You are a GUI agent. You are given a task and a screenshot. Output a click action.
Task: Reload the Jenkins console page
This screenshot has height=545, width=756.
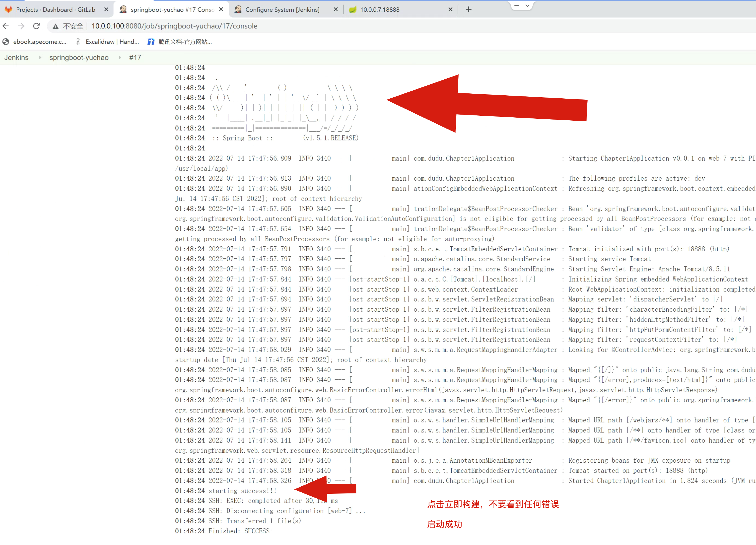(36, 26)
